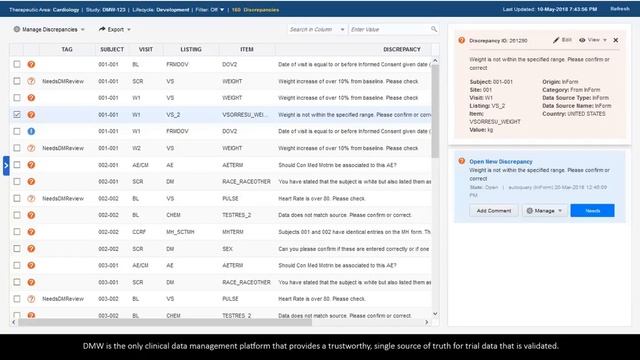This screenshot has width=640, height=360.
Task: Expand the left side panel arrow
Action: 6,165
